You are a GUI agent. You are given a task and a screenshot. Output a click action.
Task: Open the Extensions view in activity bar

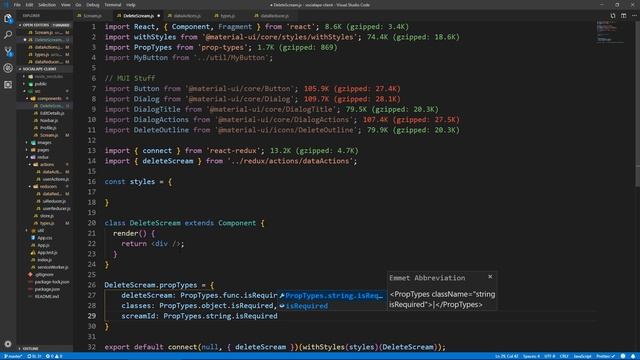(8, 84)
